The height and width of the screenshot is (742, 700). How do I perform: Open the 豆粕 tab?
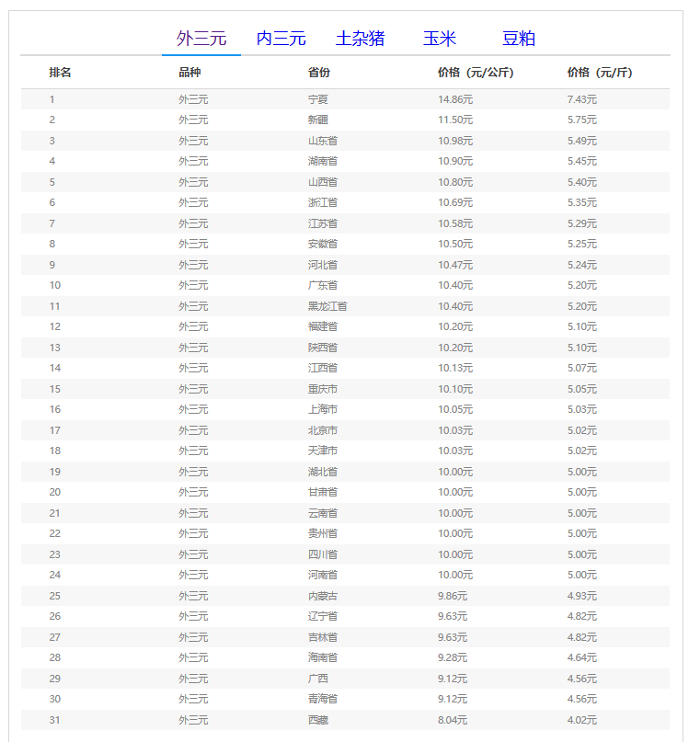coord(518,39)
